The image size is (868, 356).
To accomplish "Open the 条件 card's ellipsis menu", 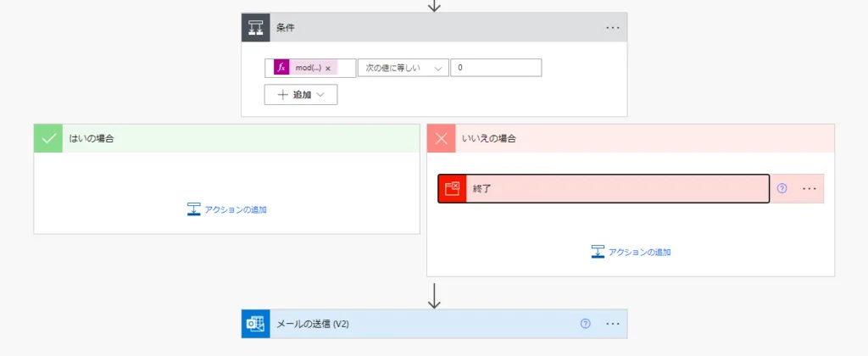I will (x=613, y=27).
